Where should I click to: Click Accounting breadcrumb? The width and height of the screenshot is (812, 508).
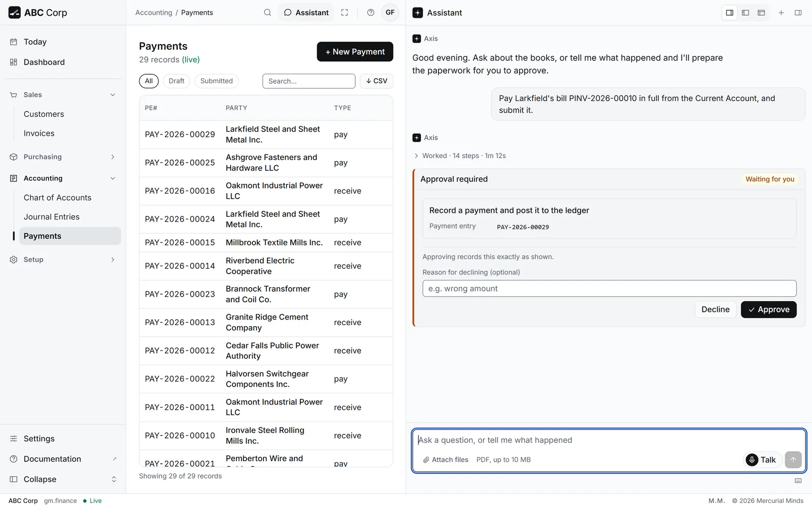(154, 13)
